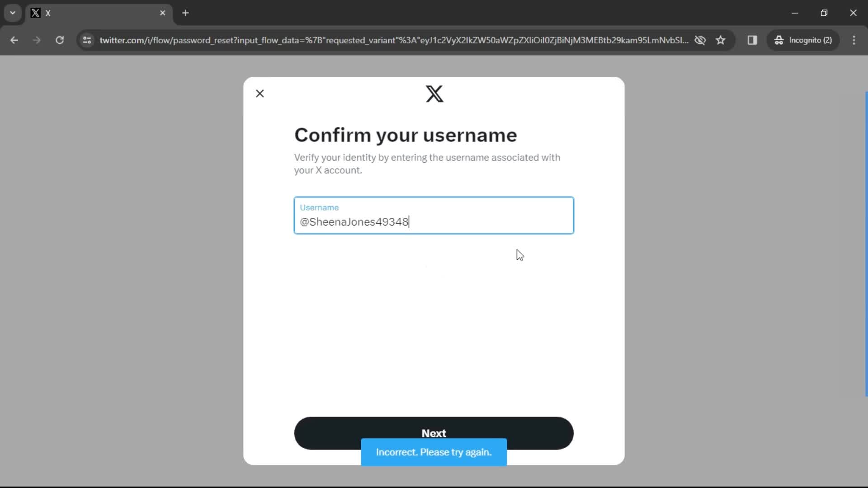Go back to the previous page
Screen dimensions: 868x488
tap(14, 40)
